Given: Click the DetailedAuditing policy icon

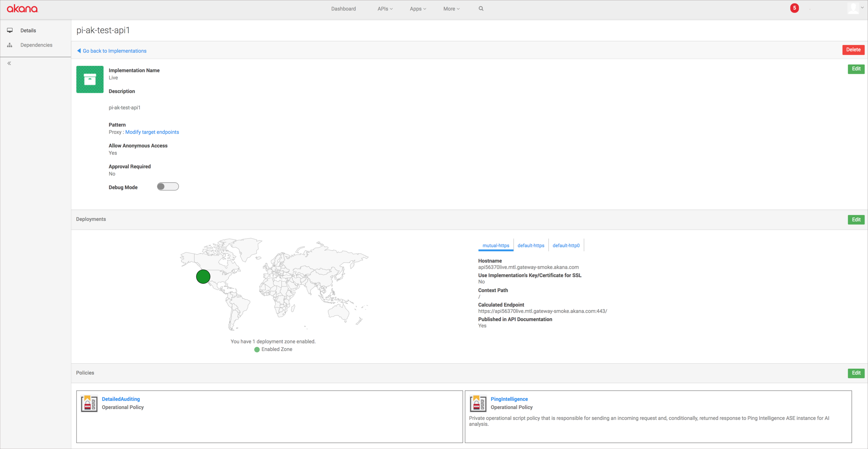Looking at the screenshot, I should click(89, 403).
